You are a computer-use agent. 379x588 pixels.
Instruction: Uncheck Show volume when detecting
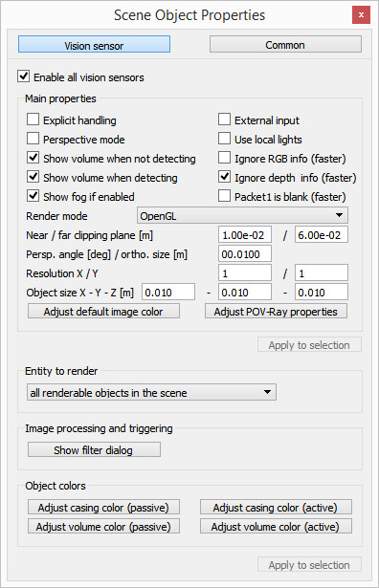point(33,177)
